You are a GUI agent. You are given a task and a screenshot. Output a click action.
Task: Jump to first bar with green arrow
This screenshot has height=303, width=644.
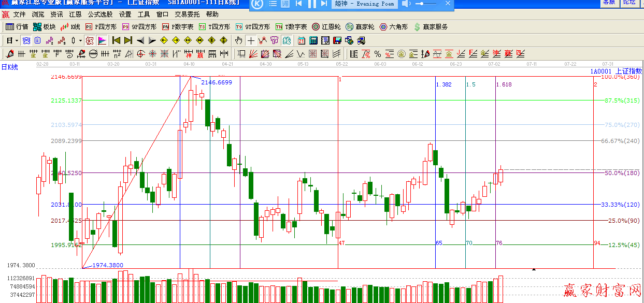coord(117,40)
